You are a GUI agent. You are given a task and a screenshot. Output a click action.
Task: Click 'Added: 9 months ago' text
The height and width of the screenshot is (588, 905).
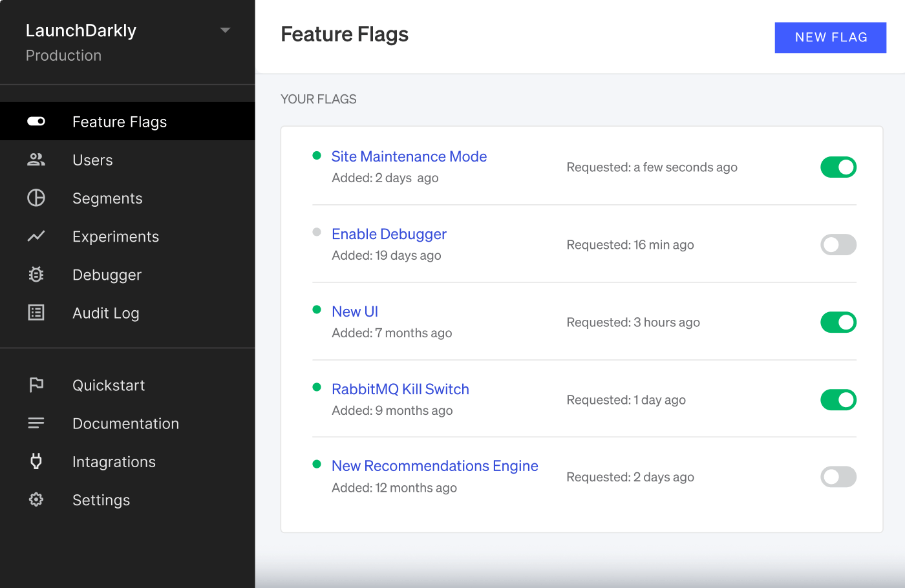[392, 410]
